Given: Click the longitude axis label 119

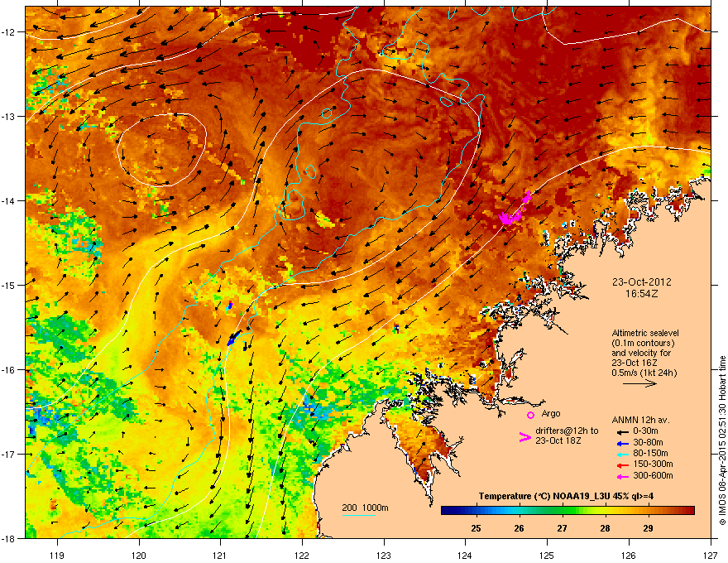Looking at the screenshot, I should (57, 556).
